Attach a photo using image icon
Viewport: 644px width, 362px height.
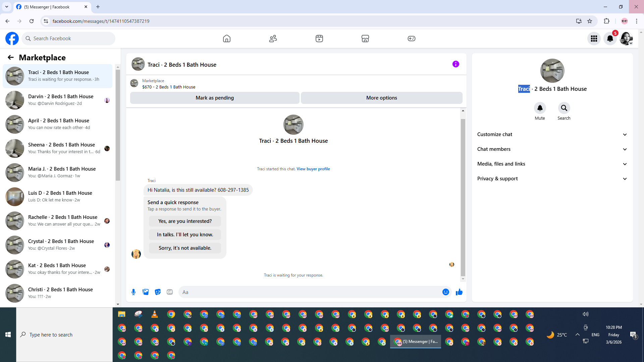tap(146, 292)
